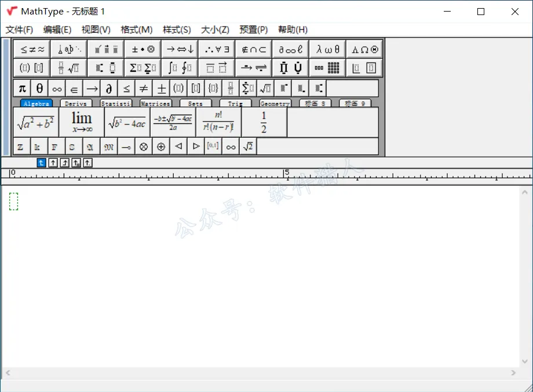533x392 pixels.
Task: Insert fraction template from small bar
Action: point(231,89)
